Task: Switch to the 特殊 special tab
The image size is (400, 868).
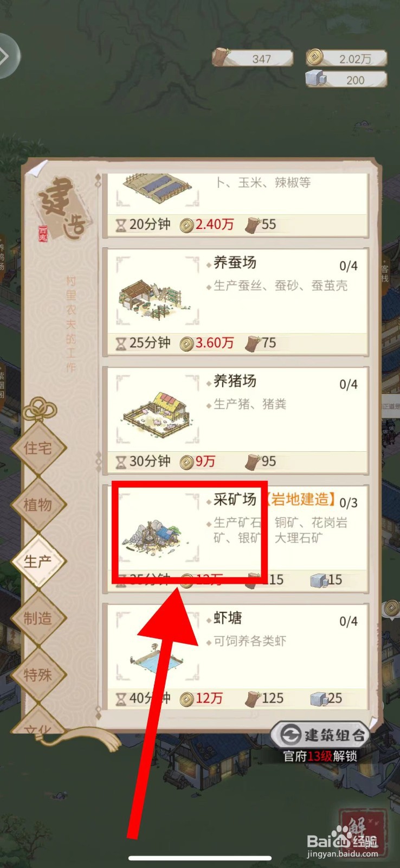Action: (38, 675)
